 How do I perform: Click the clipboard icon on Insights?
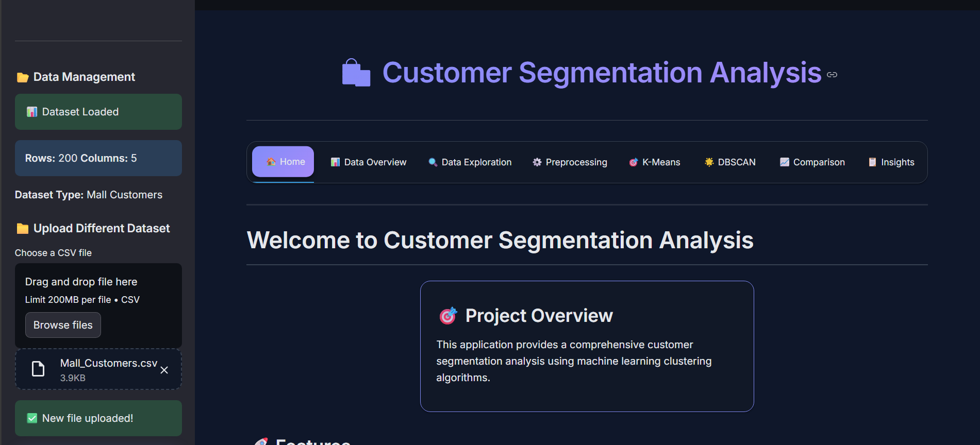[872, 162]
